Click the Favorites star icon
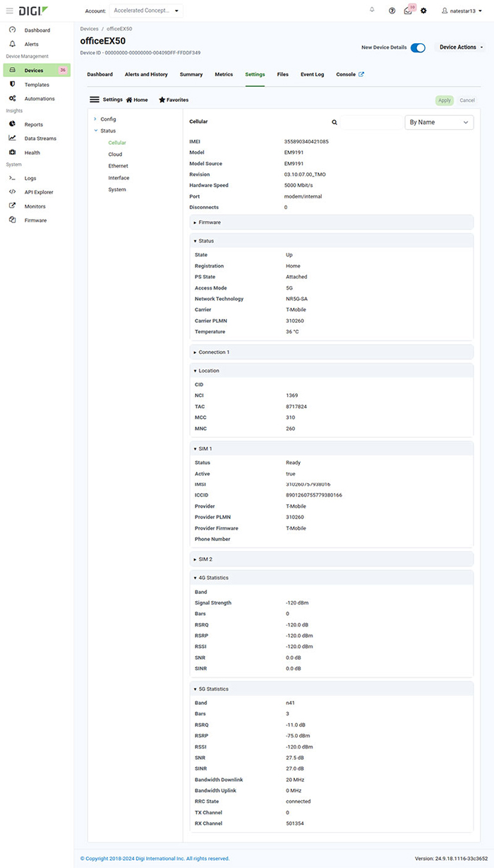The width and height of the screenshot is (494, 868). (x=162, y=100)
